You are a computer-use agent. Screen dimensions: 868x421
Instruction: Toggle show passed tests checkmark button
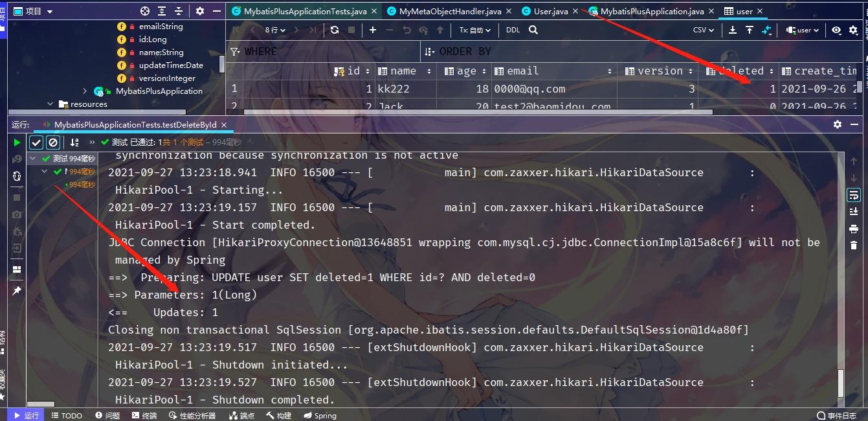click(36, 142)
